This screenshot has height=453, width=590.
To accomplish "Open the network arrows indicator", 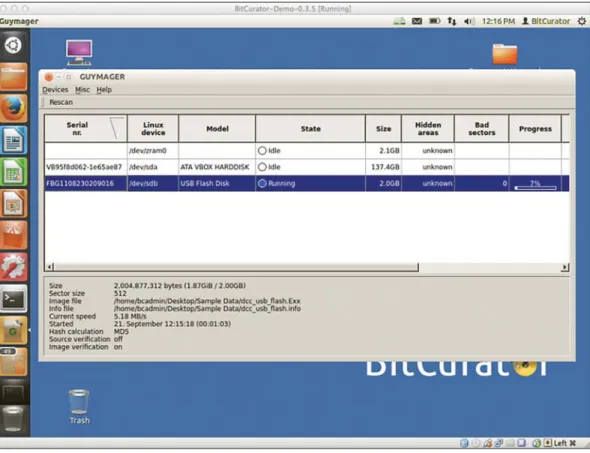I will coord(452,21).
